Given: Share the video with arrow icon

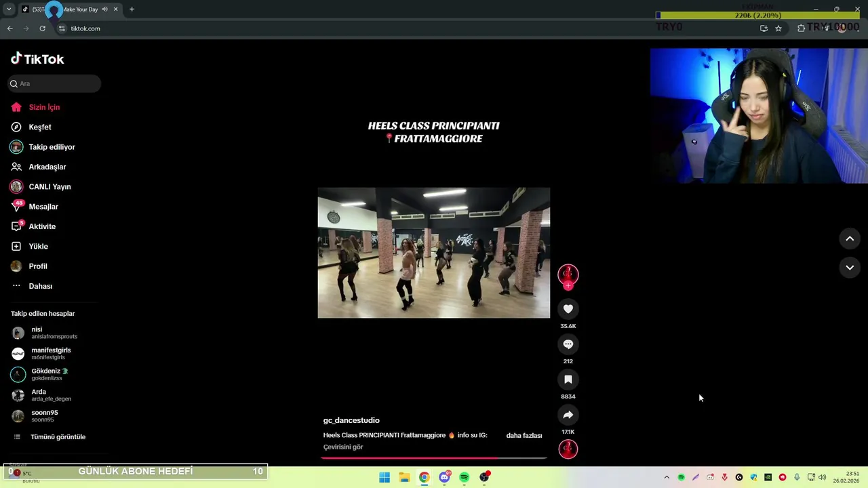Looking at the screenshot, I should click(x=568, y=415).
